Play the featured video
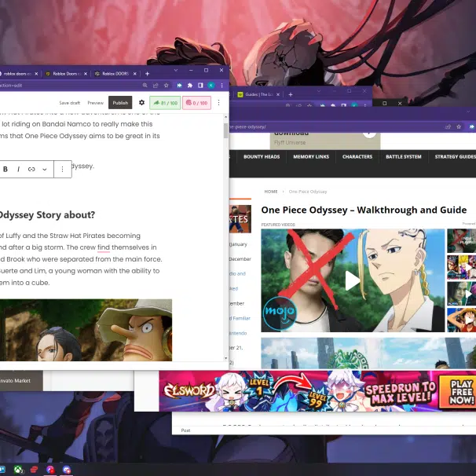 (x=351, y=280)
